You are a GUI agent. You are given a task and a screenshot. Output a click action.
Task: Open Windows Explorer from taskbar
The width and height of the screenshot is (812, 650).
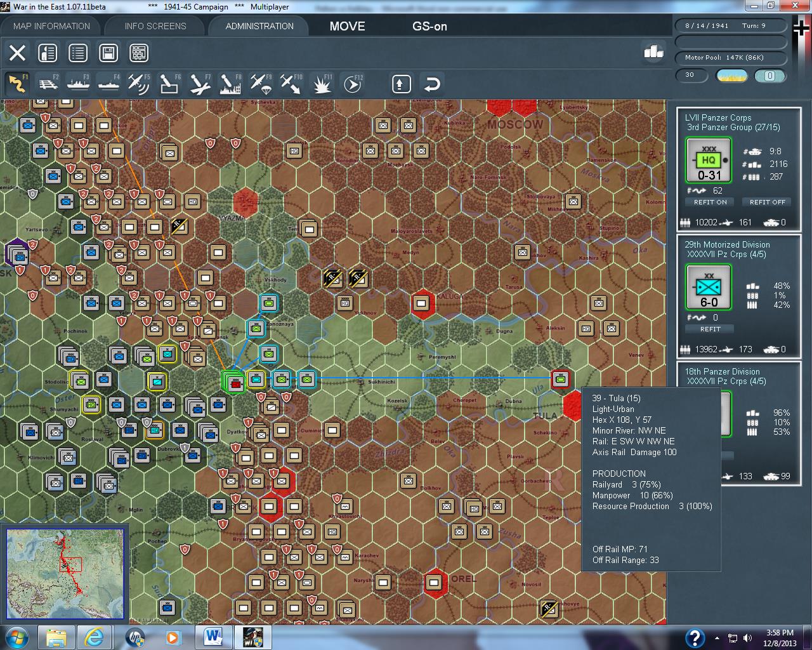point(57,637)
